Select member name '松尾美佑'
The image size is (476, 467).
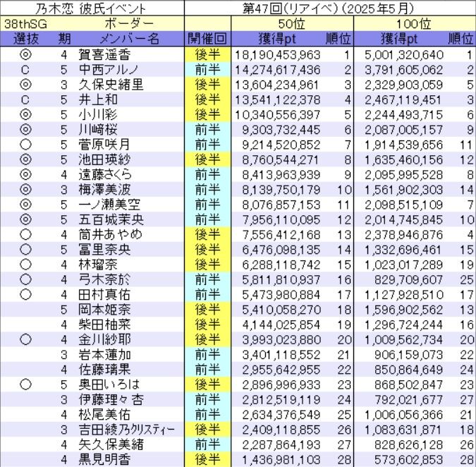(104, 415)
